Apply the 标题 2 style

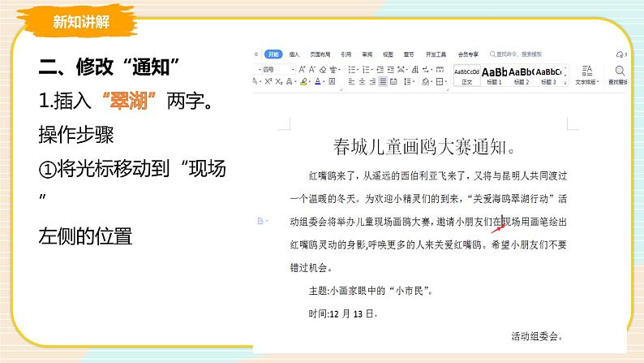click(x=522, y=76)
